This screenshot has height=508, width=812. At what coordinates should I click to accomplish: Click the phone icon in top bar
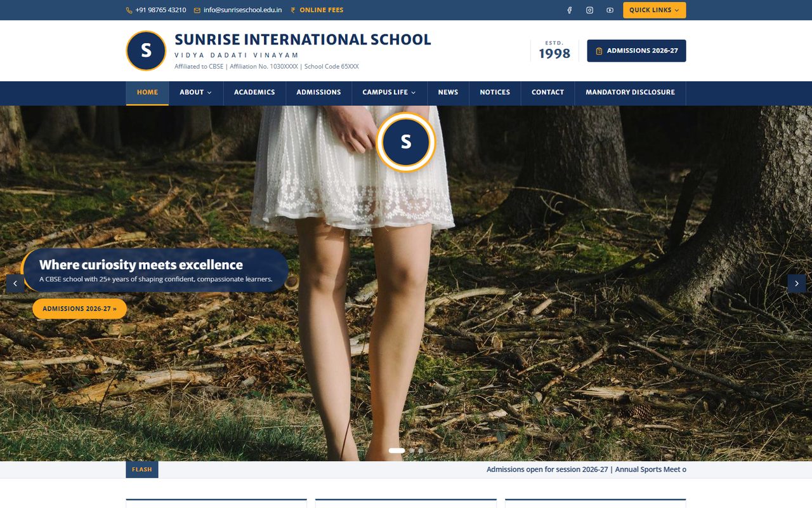[129, 10]
